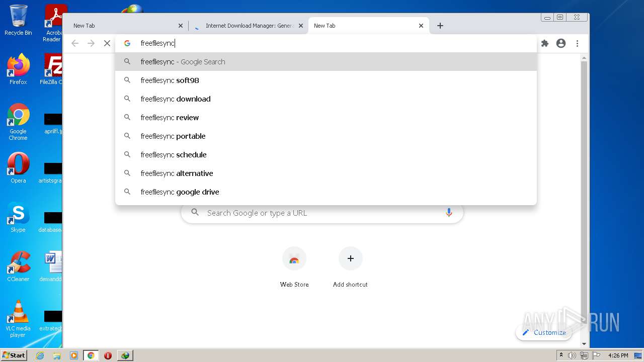Open the Firefox desktop shortcut
The width and height of the screenshot is (644, 362).
point(18,69)
